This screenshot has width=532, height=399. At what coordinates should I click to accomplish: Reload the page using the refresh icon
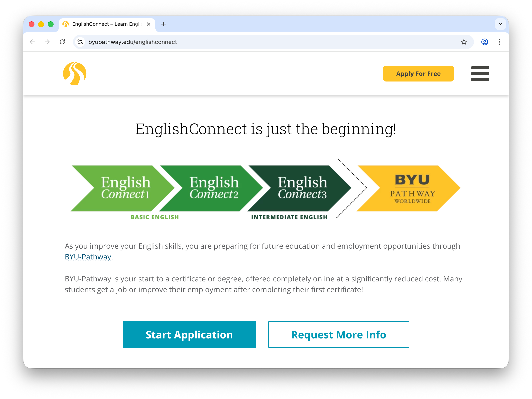coord(62,42)
